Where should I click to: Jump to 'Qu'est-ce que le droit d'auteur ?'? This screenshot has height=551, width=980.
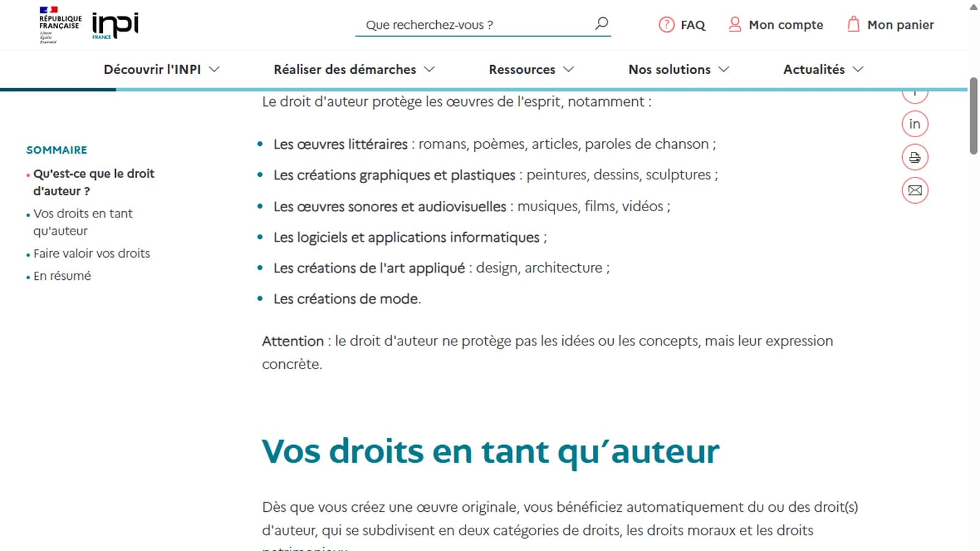[94, 182]
